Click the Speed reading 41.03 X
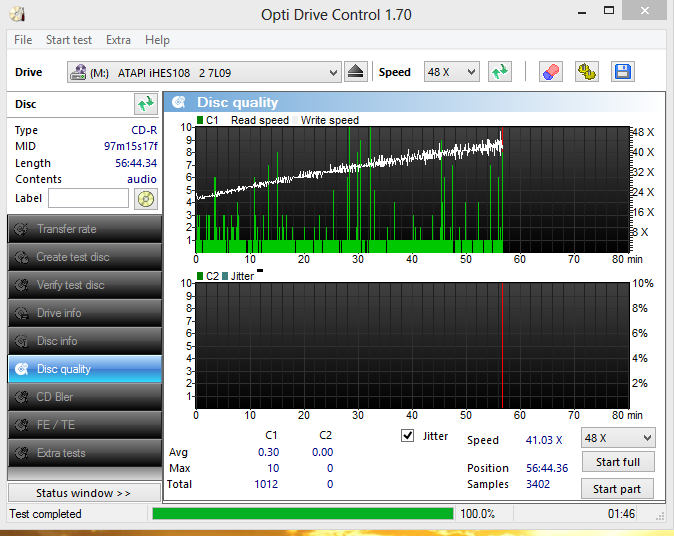Image resolution: width=674 pixels, height=536 pixels. (x=544, y=440)
